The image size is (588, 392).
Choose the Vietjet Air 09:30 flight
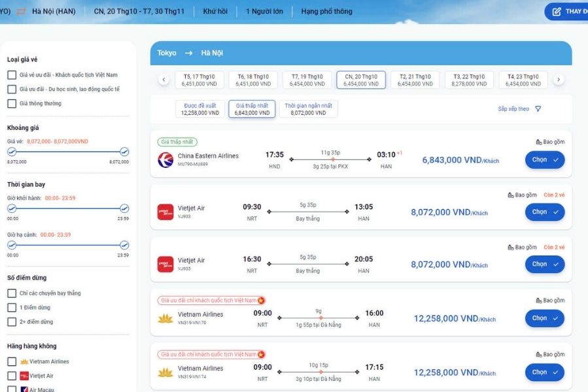tap(545, 212)
